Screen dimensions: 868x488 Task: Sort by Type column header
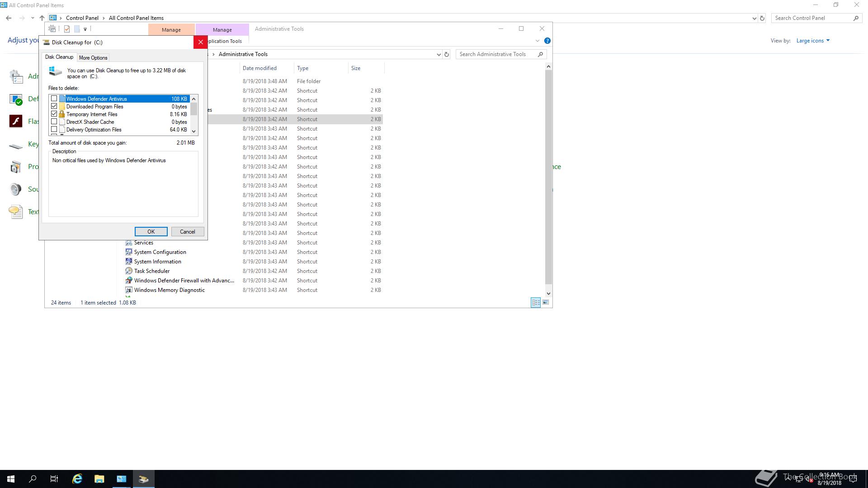321,68
